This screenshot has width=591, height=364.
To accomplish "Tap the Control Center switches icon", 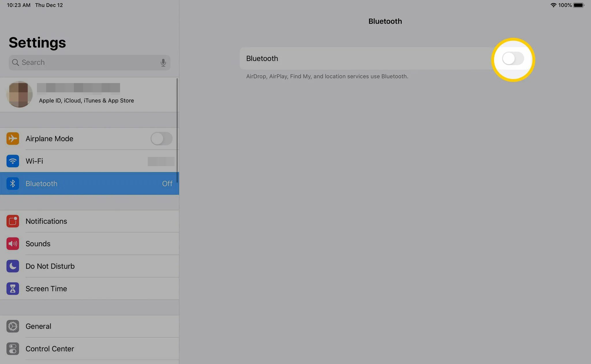I will [13, 349].
